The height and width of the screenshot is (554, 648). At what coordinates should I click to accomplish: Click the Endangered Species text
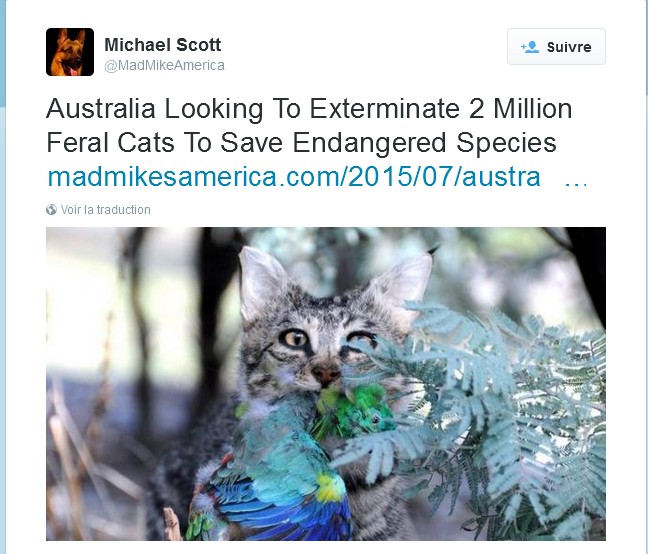(424, 143)
